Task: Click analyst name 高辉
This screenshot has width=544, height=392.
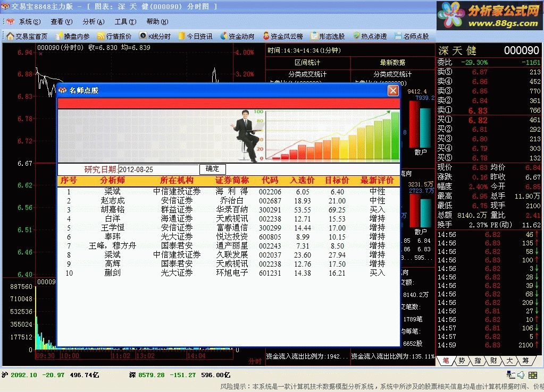Action: coord(112,264)
